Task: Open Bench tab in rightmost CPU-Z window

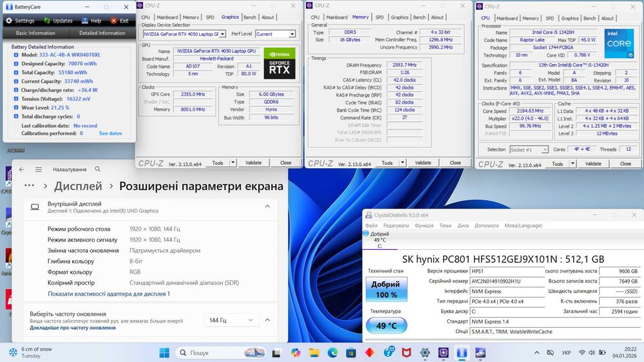Action: (589, 19)
